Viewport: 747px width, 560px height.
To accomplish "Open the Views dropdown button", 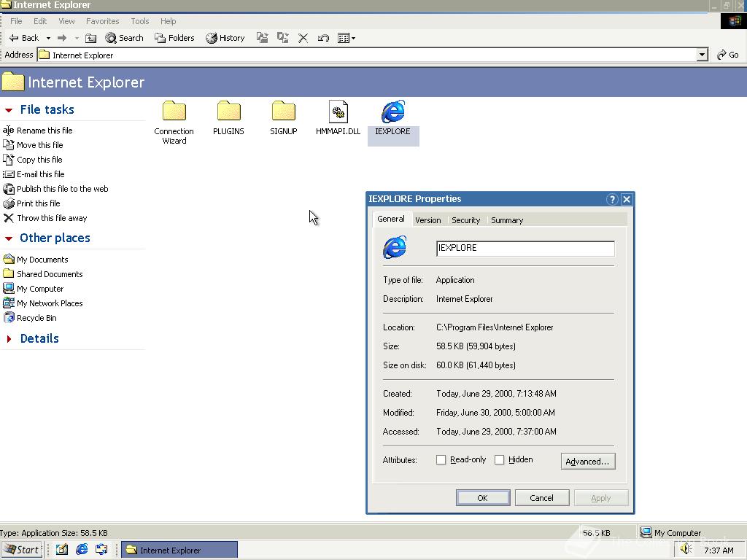I will pyautogui.click(x=347, y=38).
